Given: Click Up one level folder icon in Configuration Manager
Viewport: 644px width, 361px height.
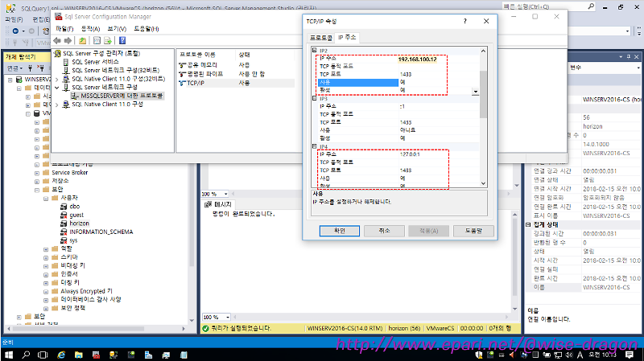Looking at the screenshot, I should click(83, 40).
